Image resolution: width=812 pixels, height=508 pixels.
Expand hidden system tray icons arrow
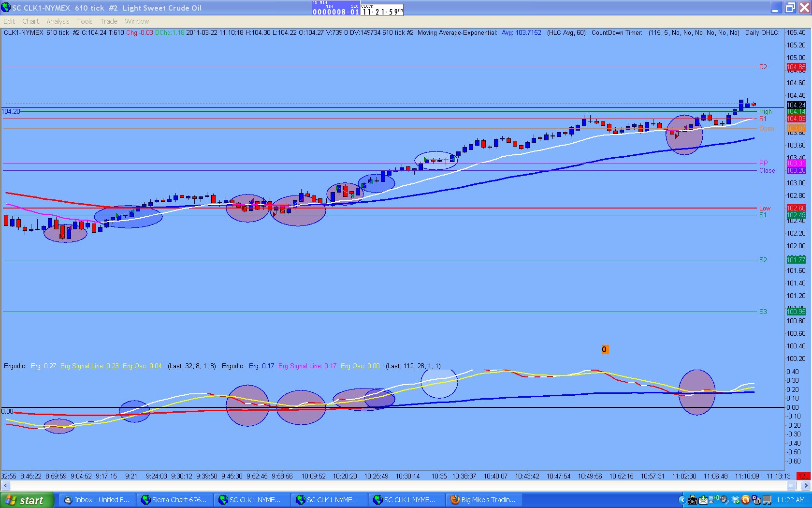[682, 500]
